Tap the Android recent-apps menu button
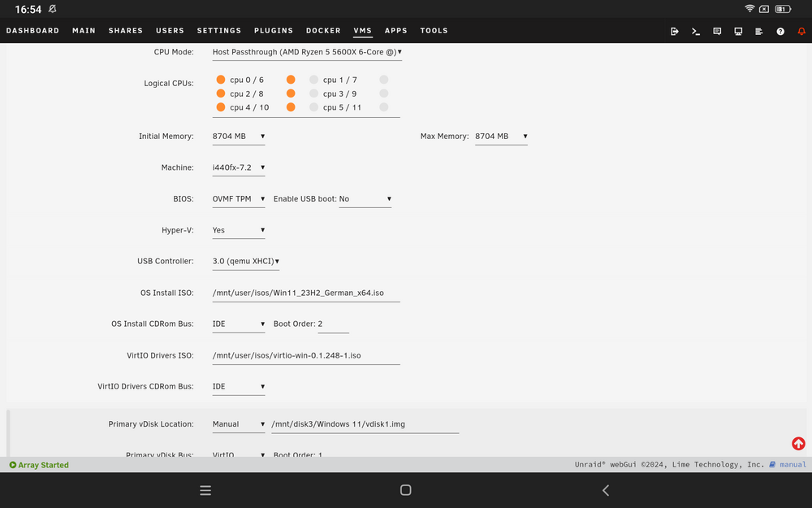The width and height of the screenshot is (812, 508). 205,490
